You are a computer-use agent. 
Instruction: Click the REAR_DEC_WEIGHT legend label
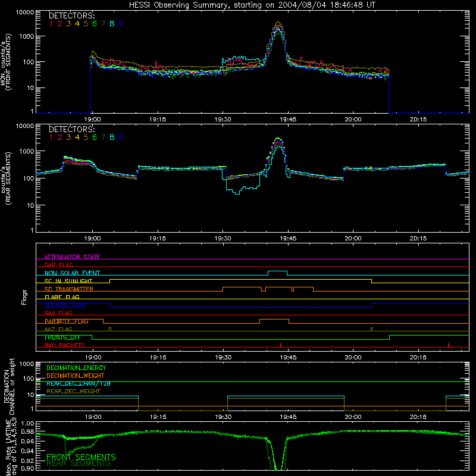click(x=73, y=392)
